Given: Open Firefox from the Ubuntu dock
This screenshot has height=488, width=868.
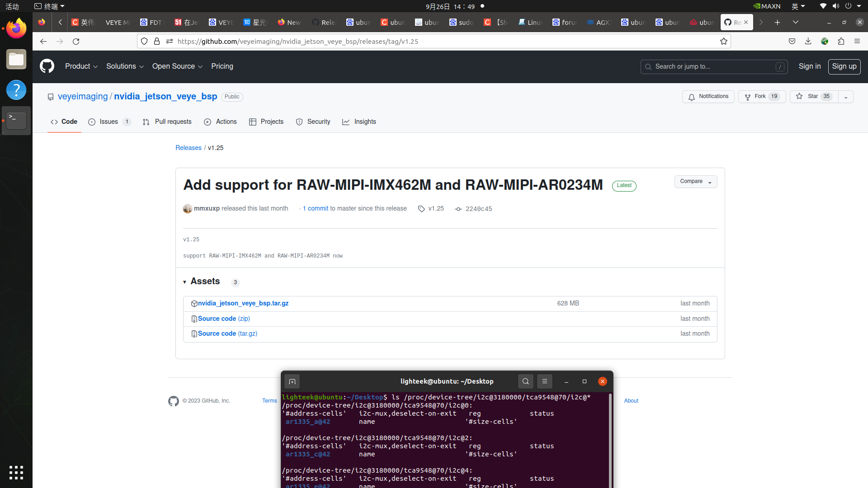Looking at the screenshot, I should pos(16,28).
